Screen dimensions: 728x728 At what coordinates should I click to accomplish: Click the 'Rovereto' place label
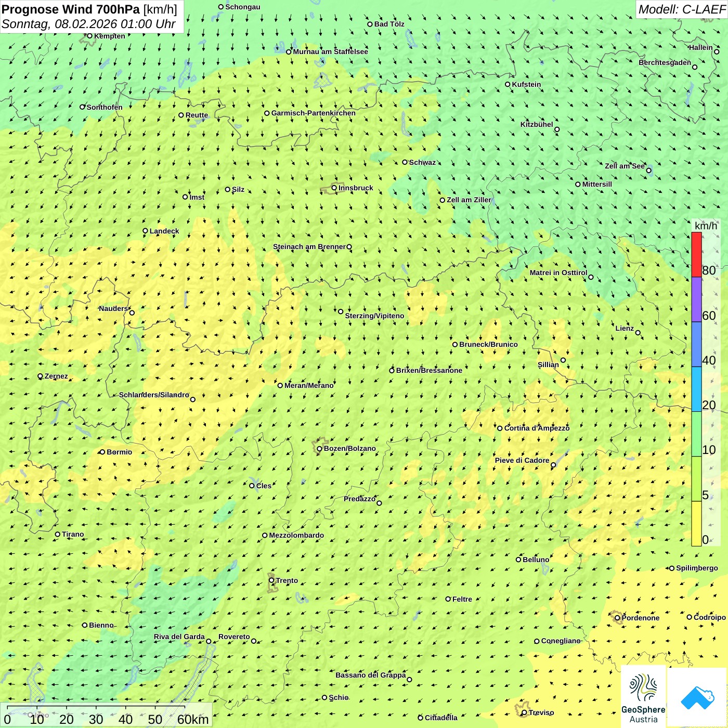pyautogui.click(x=234, y=636)
